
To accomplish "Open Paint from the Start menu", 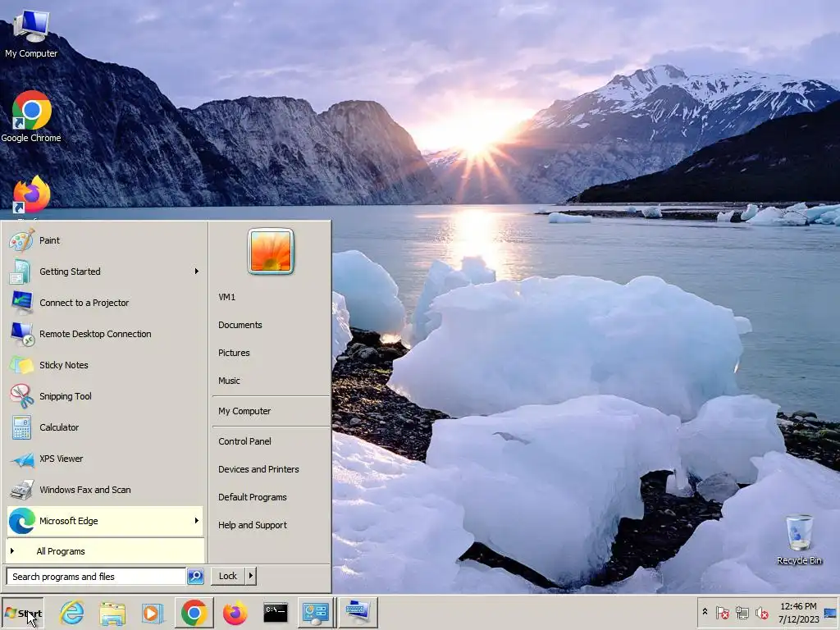I will 105,240.
